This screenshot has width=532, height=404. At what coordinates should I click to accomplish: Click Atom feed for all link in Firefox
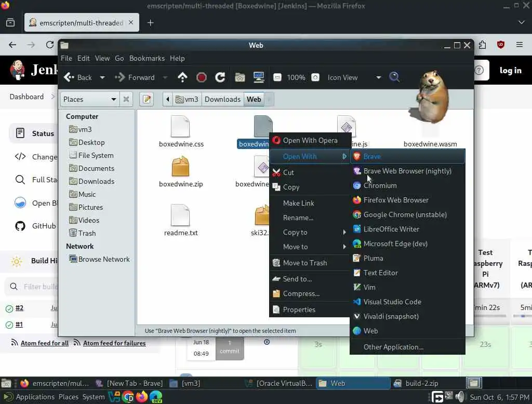point(45,343)
